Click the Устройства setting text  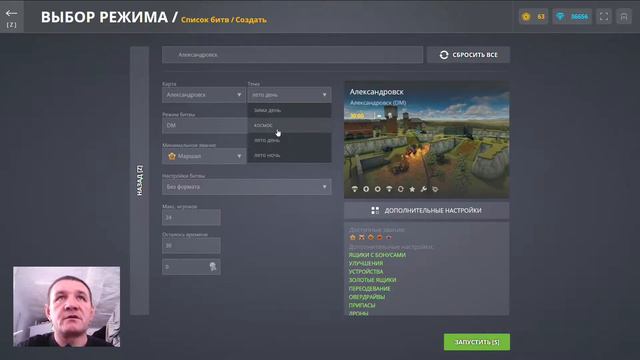[366, 271]
